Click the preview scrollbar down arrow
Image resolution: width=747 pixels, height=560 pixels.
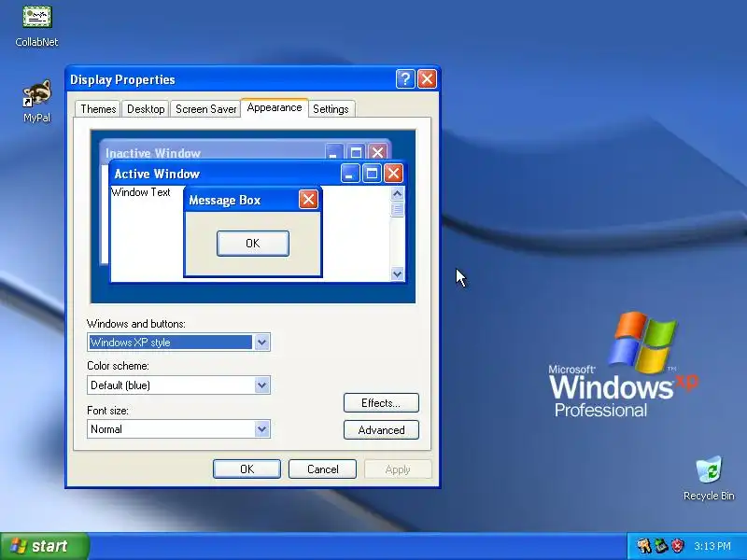click(x=398, y=273)
